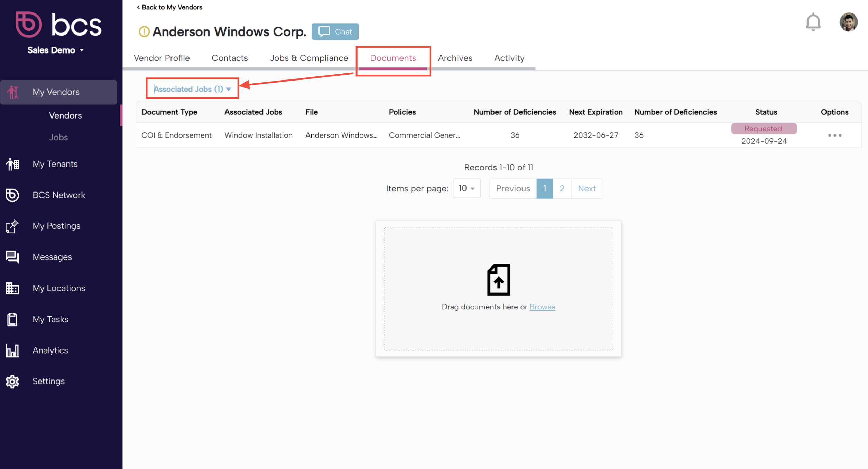Click the My Tenants building icon
868x469 pixels.
(x=12, y=164)
